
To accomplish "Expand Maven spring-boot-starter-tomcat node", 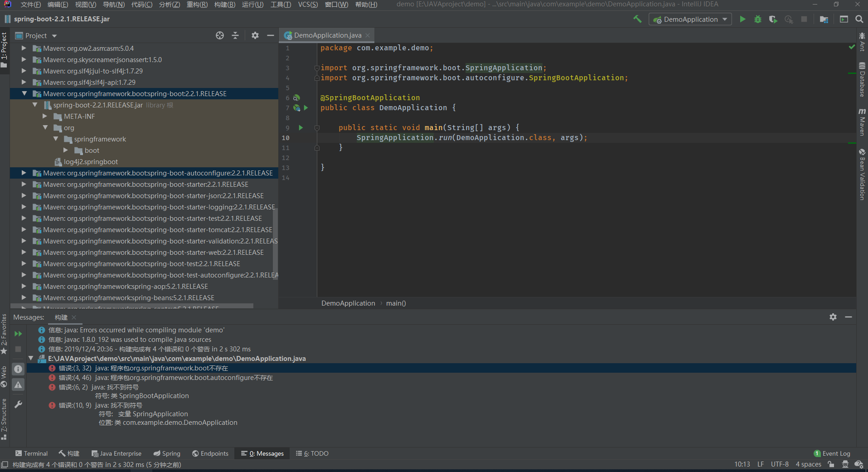I will click(x=24, y=229).
